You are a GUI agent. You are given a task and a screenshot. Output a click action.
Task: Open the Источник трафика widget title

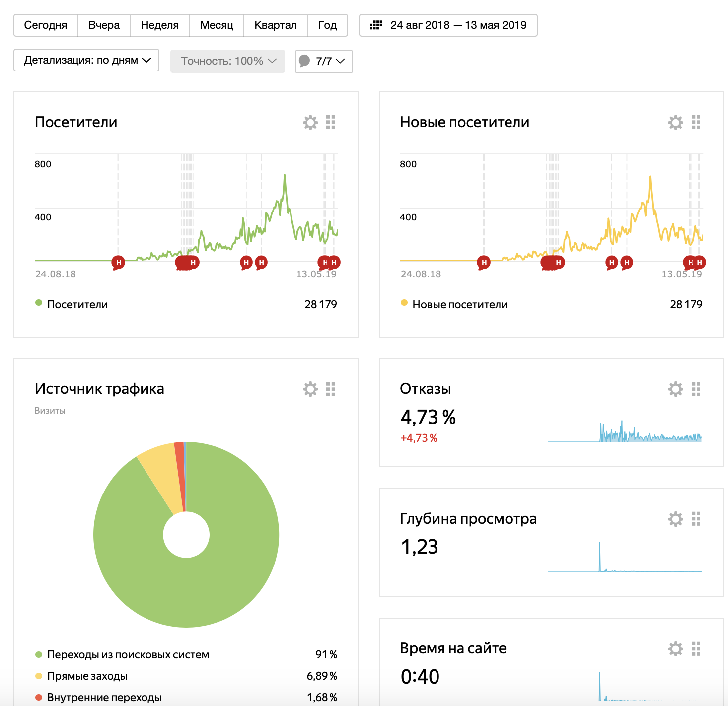(x=99, y=389)
